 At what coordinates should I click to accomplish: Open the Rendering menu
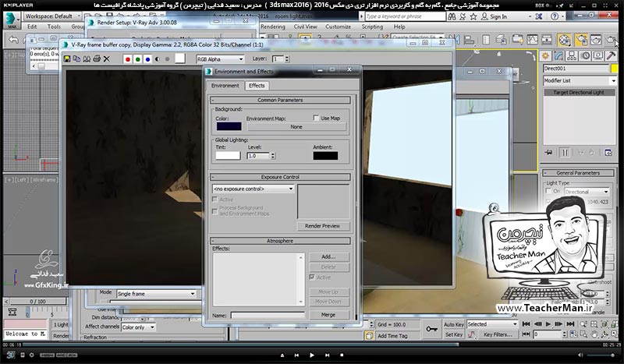273,27
